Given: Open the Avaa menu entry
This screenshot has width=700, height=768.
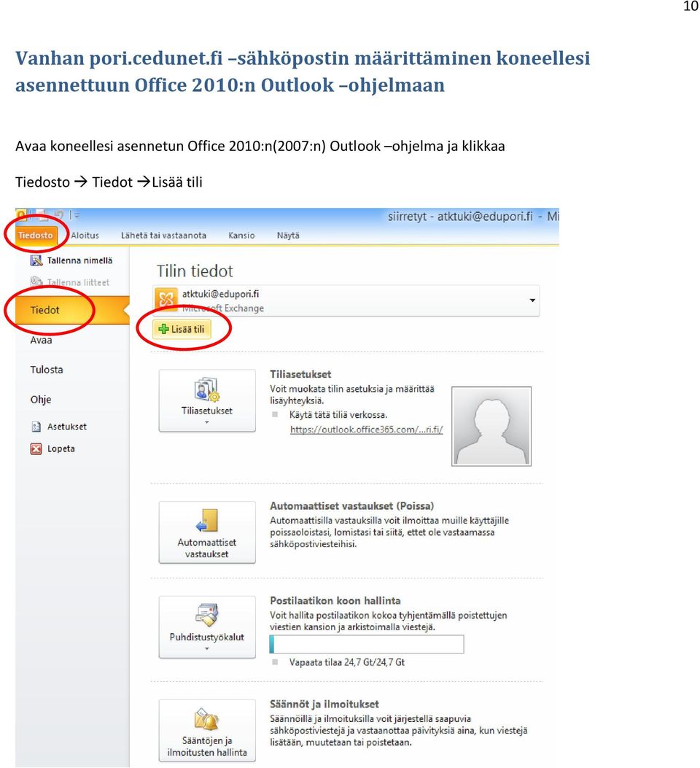Looking at the screenshot, I should pyautogui.click(x=41, y=341).
